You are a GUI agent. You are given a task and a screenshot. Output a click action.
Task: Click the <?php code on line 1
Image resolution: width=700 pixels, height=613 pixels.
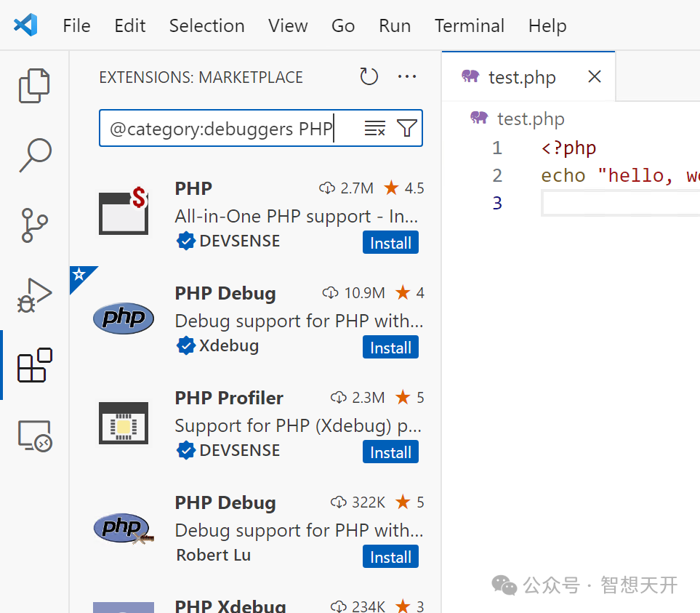coord(568,148)
